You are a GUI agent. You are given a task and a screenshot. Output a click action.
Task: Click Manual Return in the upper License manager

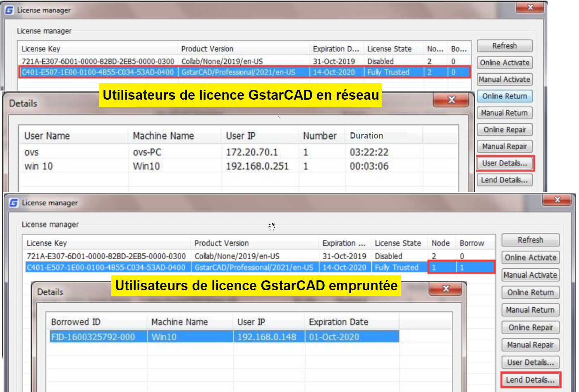point(505,113)
